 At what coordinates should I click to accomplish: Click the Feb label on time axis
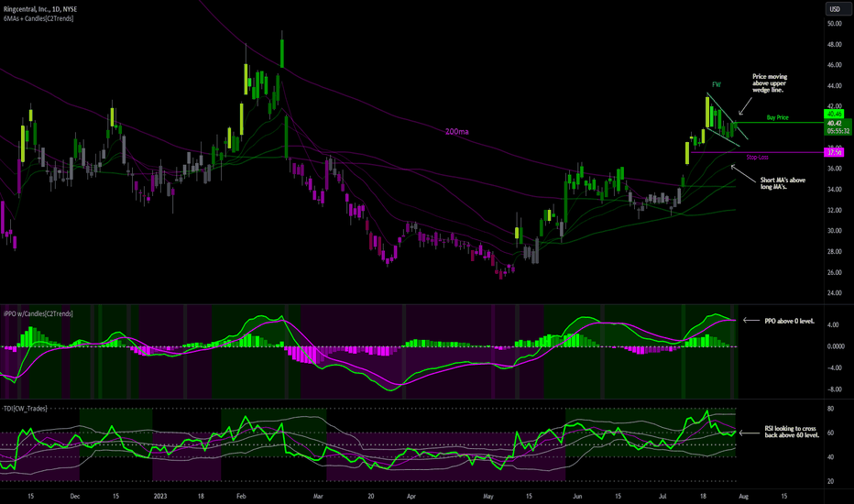[241, 497]
